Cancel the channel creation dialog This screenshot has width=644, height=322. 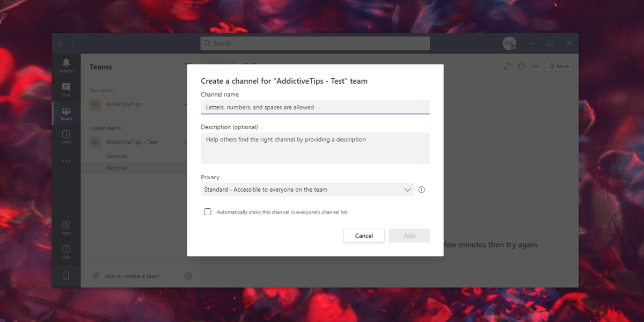click(364, 236)
